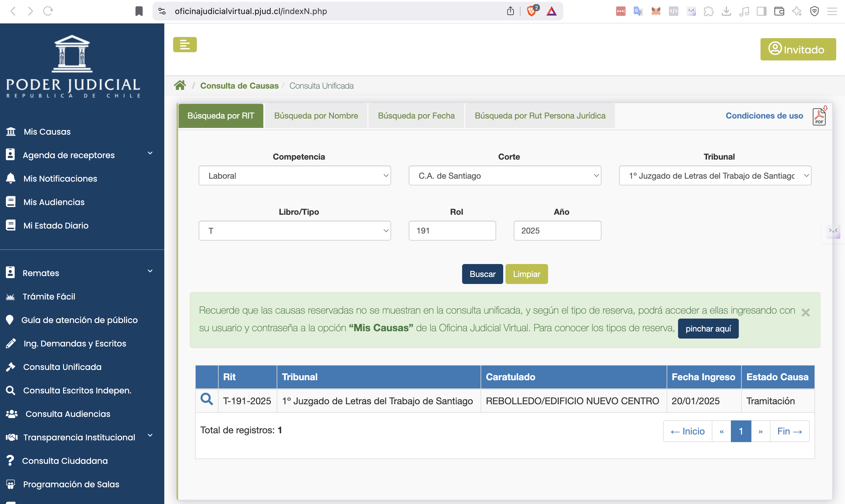
Task: Open Consulta Escritos Indepen. in sidebar
Action: [x=77, y=390]
